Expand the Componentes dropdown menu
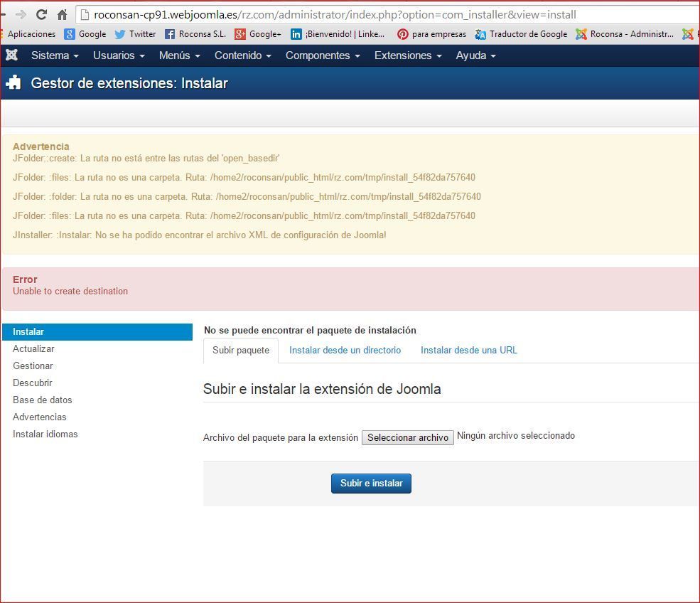The image size is (700, 603). 323,55
